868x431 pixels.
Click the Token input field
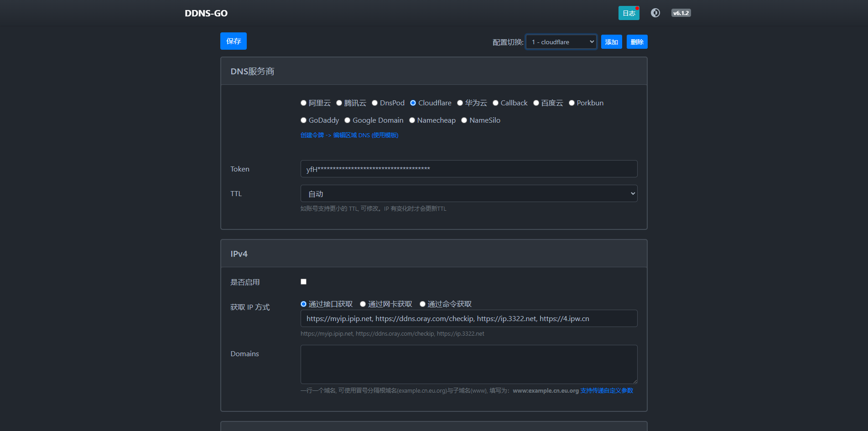(x=468, y=169)
